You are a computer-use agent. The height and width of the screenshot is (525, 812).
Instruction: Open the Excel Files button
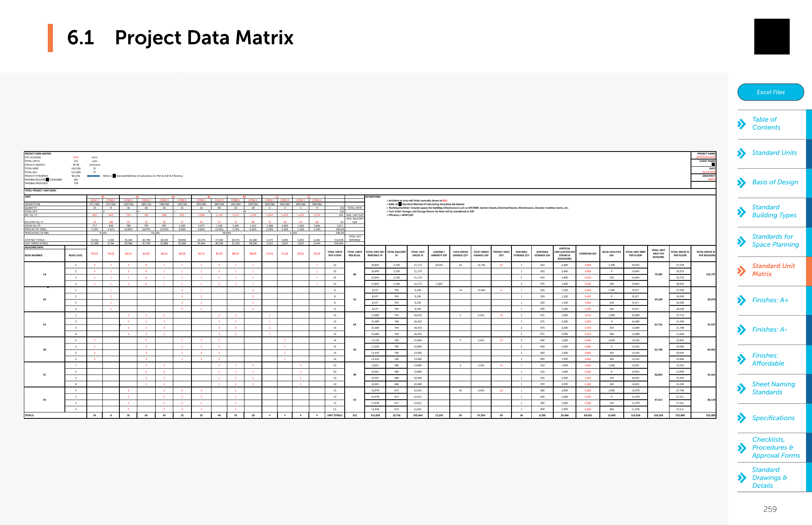click(770, 92)
